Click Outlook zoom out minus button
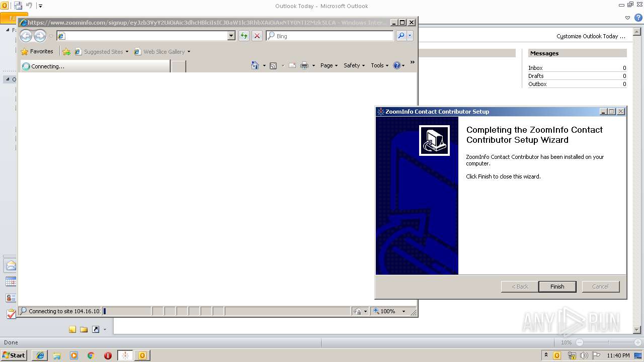 click(579, 342)
